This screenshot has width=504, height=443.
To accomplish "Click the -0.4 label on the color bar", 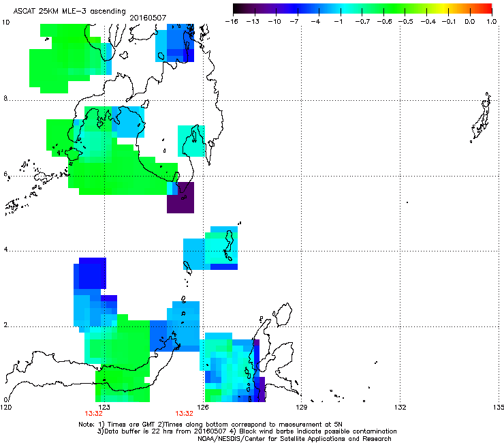I will 428,22.
